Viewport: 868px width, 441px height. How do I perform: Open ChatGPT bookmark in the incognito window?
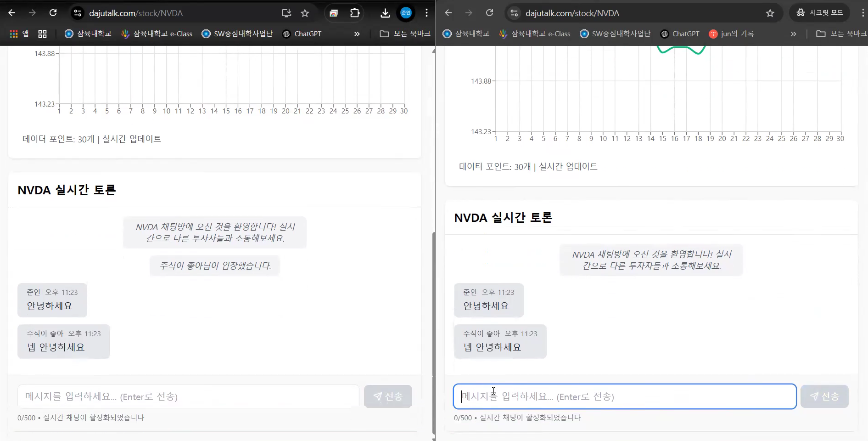pyautogui.click(x=680, y=34)
